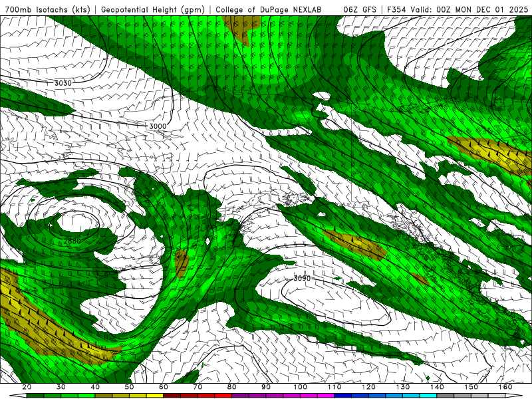Click the 40 knot legend value

click(95, 387)
